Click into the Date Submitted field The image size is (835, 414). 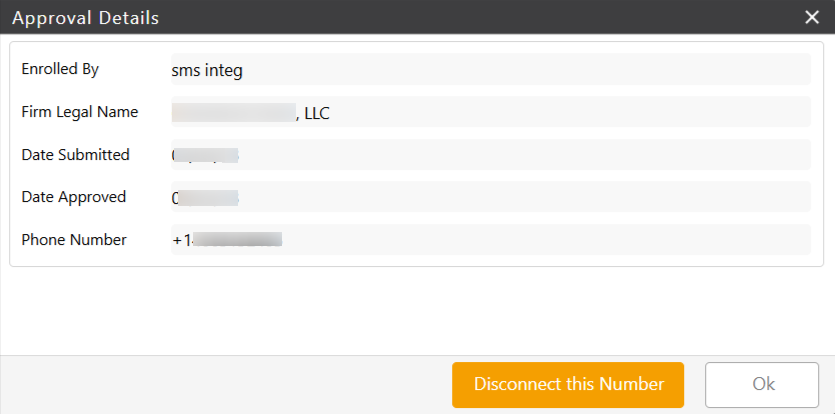[490, 155]
